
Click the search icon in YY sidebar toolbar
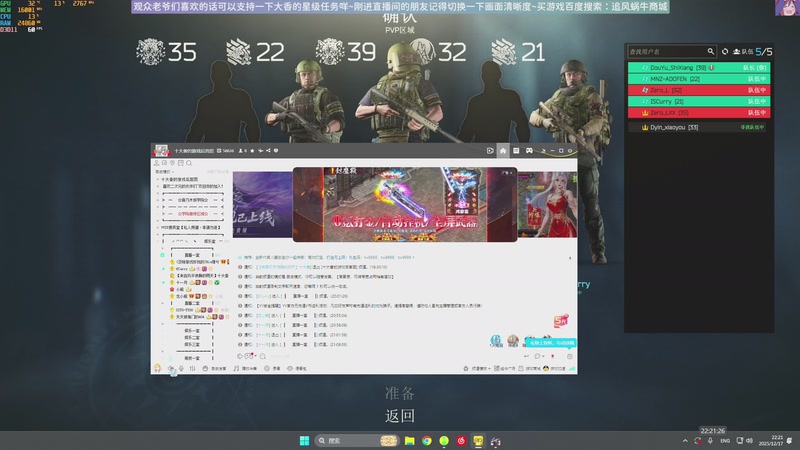click(x=189, y=163)
